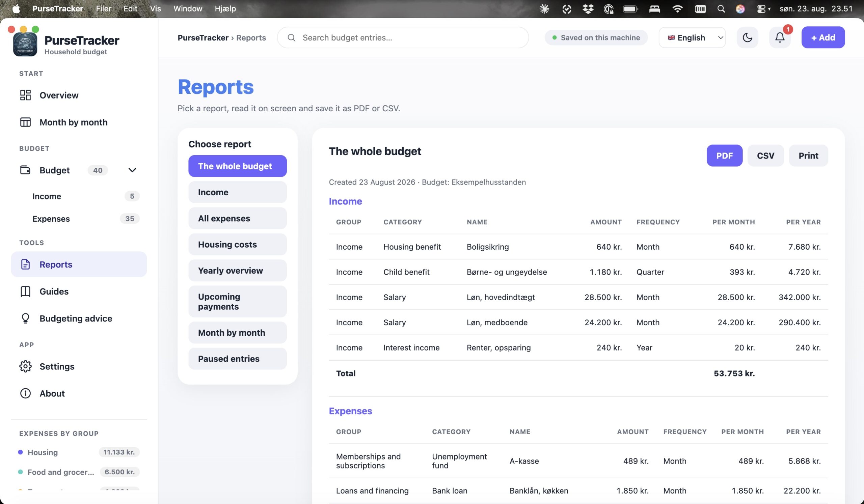Viewport: 864px width, 504px height.
Task: Click the 53.753 kr. total value
Action: (x=734, y=373)
